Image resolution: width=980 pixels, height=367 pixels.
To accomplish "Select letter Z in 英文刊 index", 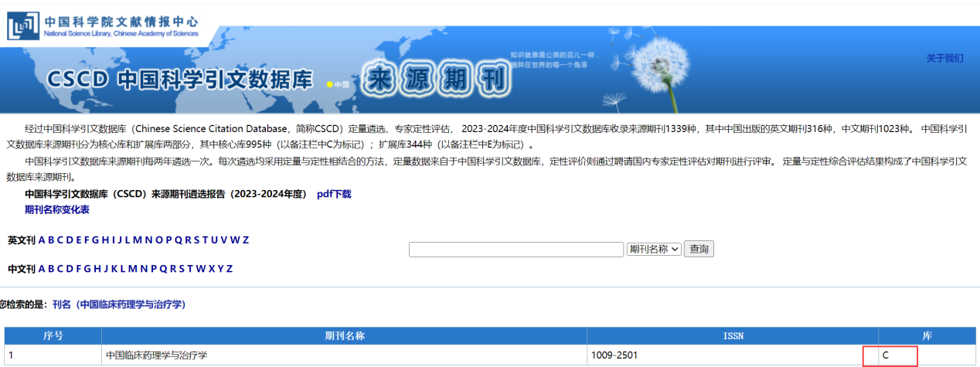I will pyautogui.click(x=246, y=240).
